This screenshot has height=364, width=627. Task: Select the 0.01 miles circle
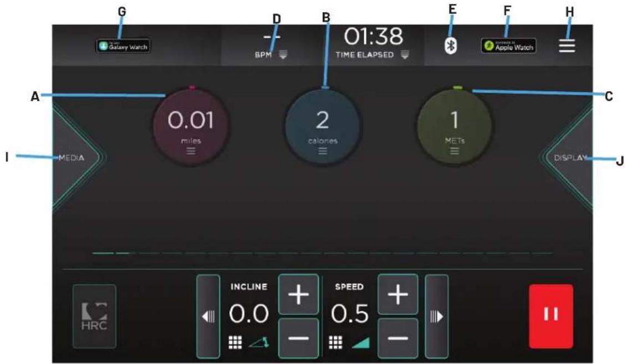(x=191, y=126)
